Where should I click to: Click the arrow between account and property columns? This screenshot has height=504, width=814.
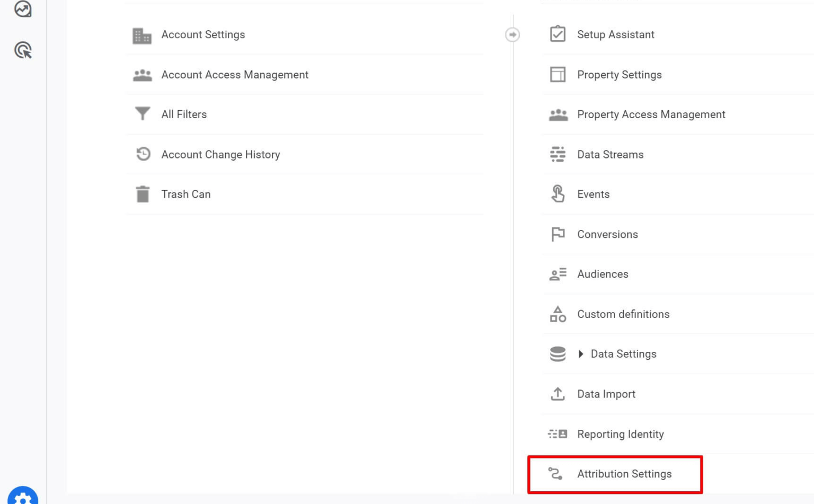click(x=512, y=34)
